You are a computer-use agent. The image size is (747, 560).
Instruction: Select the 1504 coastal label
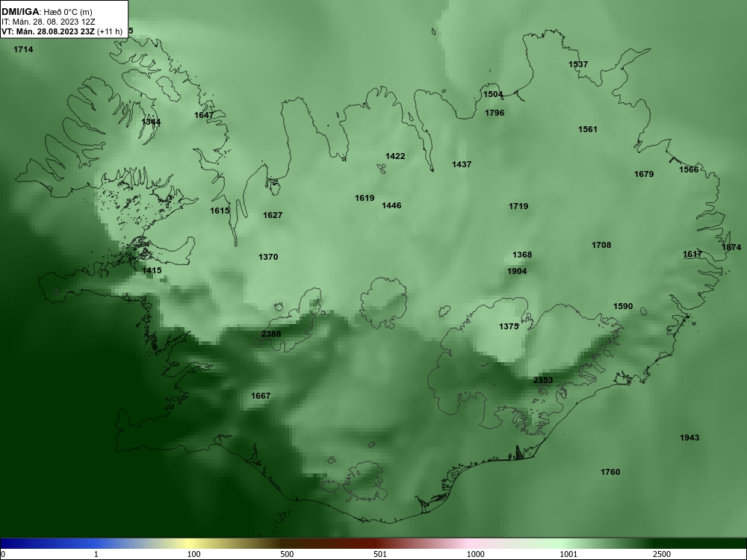coord(493,94)
